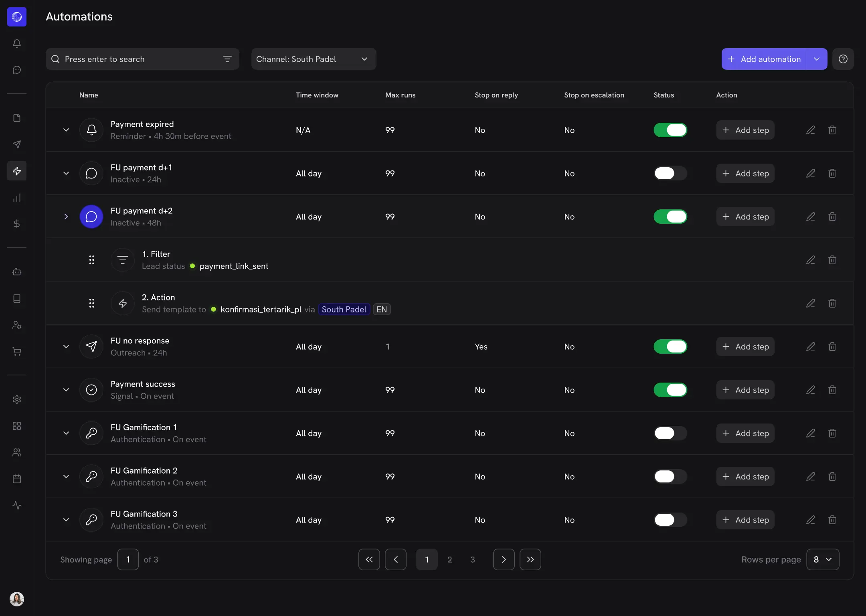
Task: Add step to FU no response
Action: point(745,346)
